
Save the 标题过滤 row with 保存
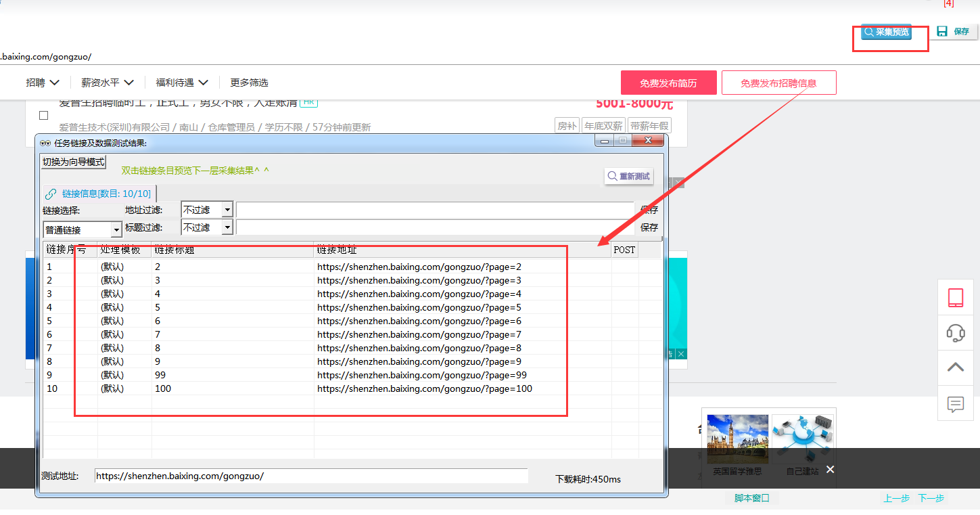coord(649,227)
